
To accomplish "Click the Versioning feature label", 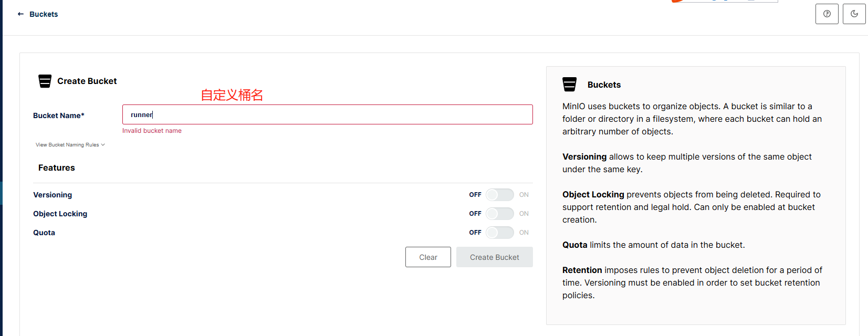I will pos(53,195).
